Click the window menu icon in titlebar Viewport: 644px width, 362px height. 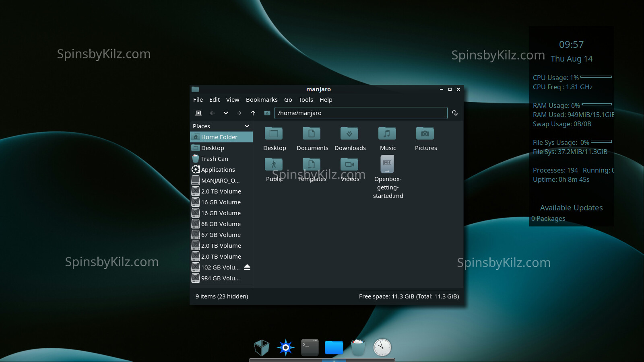pyautogui.click(x=195, y=89)
